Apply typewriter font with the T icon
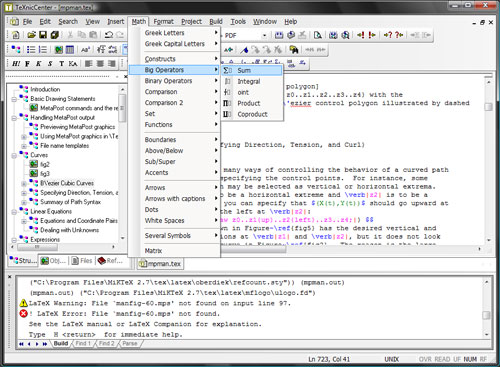This screenshot has height=367, width=500. click(61, 63)
